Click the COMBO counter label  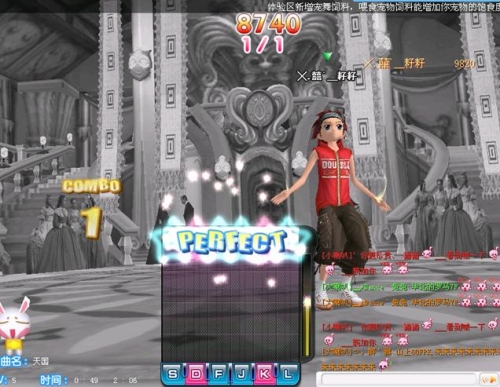pyautogui.click(x=91, y=187)
